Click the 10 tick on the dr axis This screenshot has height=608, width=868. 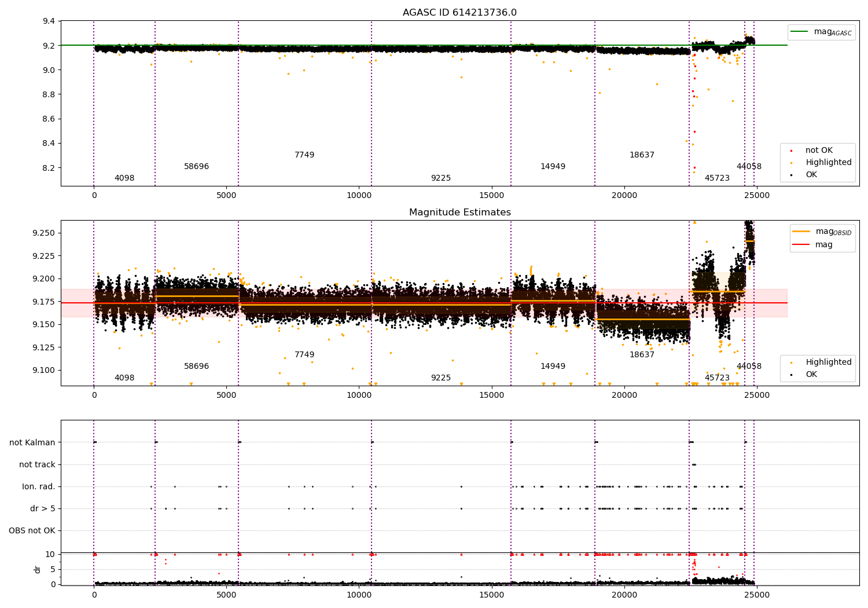point(50,555)
